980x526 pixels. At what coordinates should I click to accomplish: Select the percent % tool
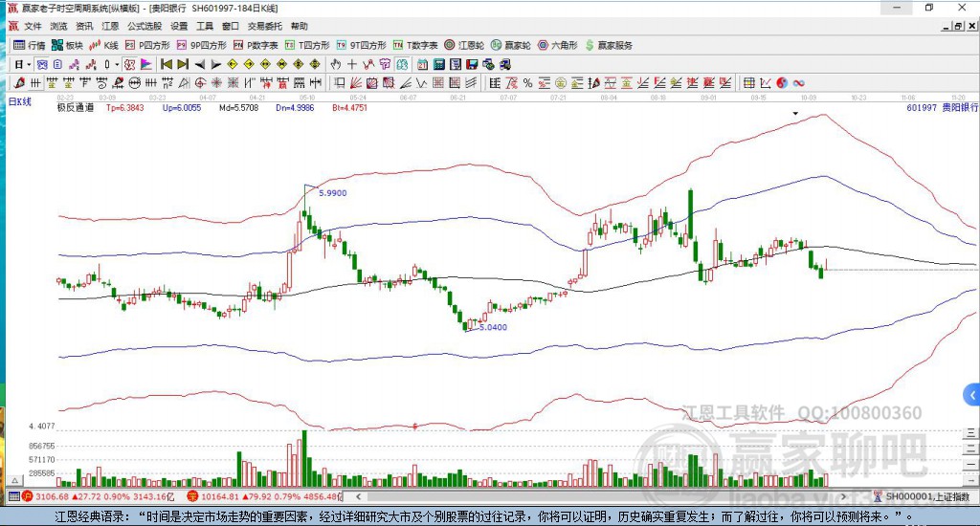[527, 83]
